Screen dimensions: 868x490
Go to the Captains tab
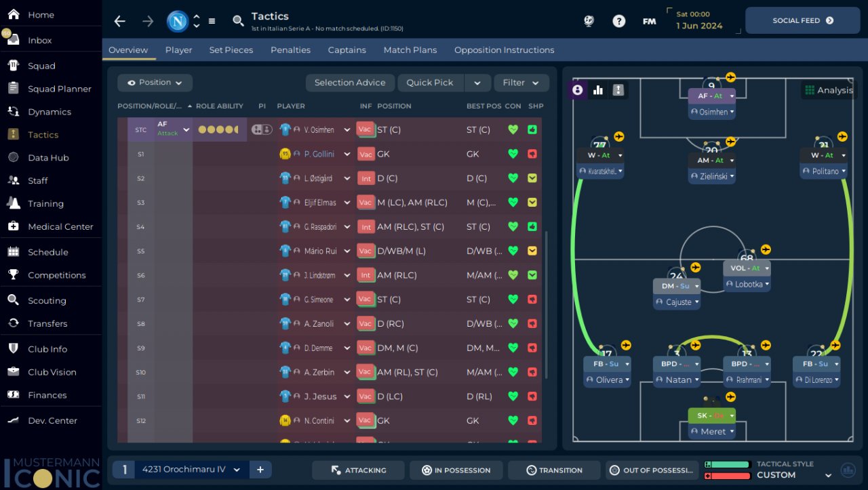[x=347, y=50]
